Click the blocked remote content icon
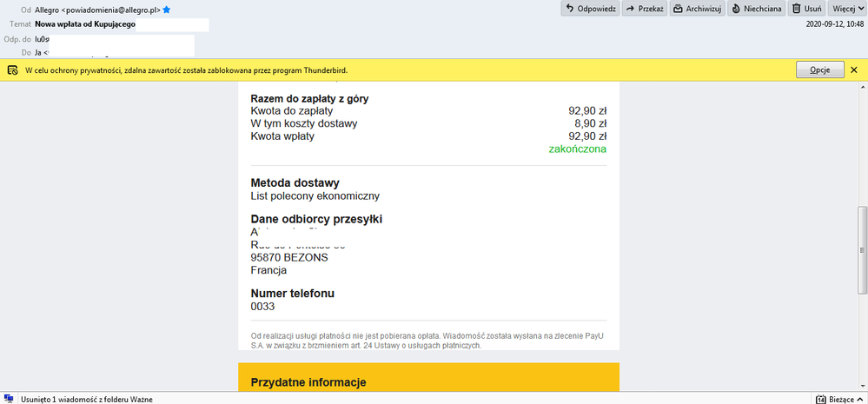868x404 pixels. (13, 70)
